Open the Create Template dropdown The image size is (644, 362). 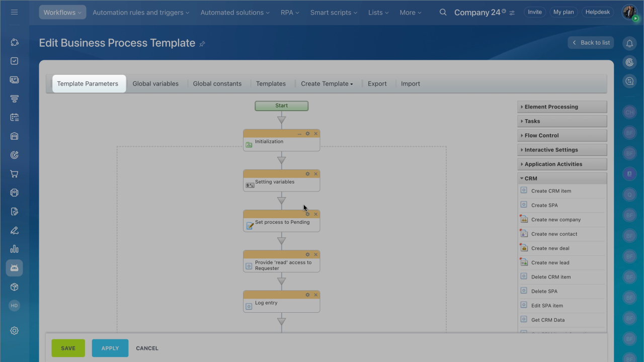point(327,83)
